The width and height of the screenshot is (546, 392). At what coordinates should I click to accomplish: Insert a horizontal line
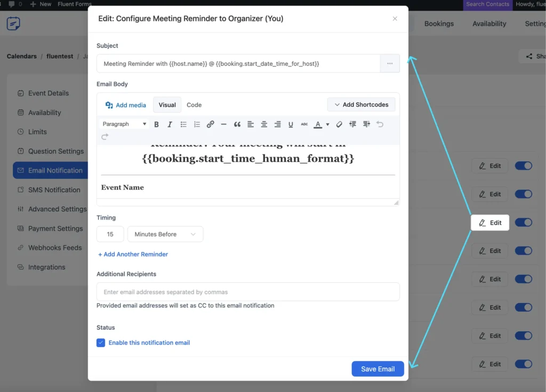click(223, 124)
